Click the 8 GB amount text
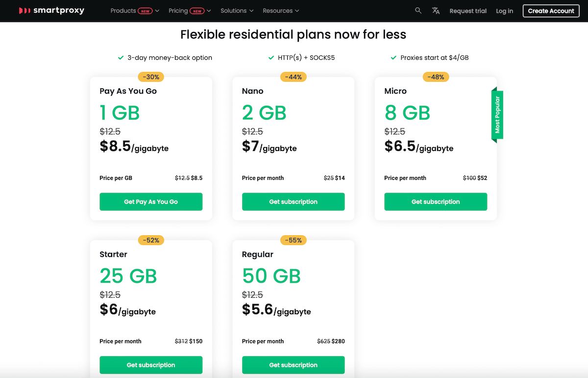The width and height of the screenshot is (588, 378). click(x=407, y=113)
